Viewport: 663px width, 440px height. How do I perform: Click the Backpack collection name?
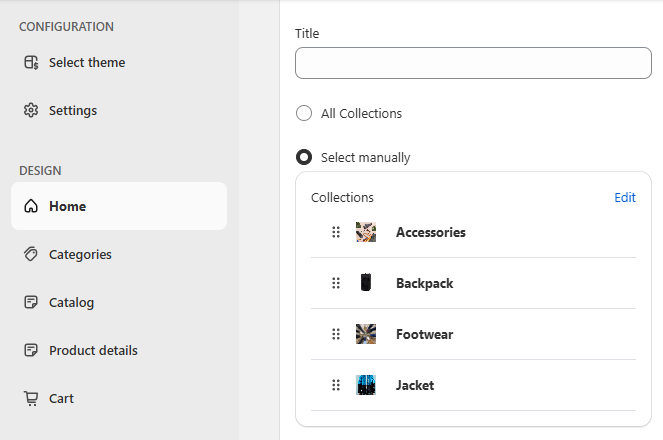point(425,283)
